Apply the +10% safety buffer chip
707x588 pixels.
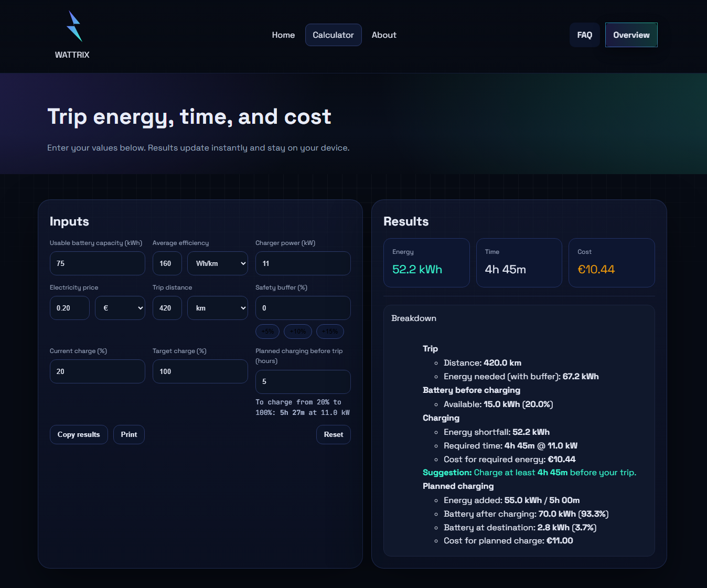(x=298, y=332)
